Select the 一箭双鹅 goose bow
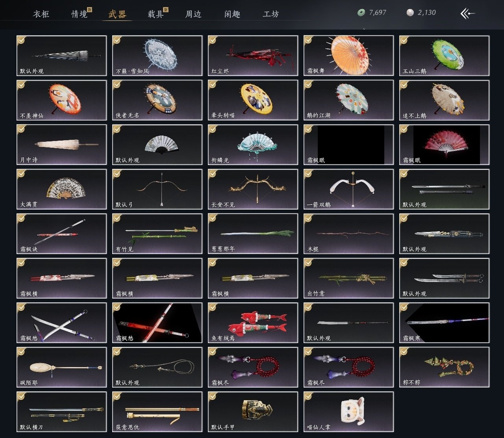This screenshot has height=438, width=504. [348, 189]
